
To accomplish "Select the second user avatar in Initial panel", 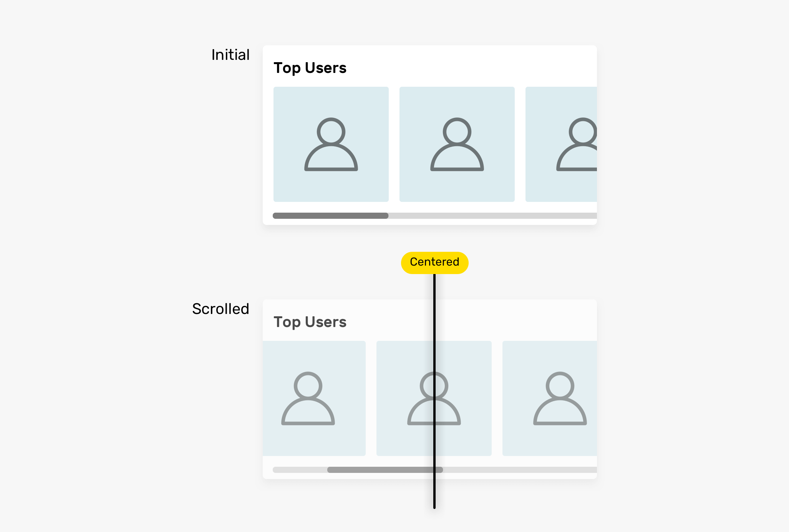I will 457,144.
